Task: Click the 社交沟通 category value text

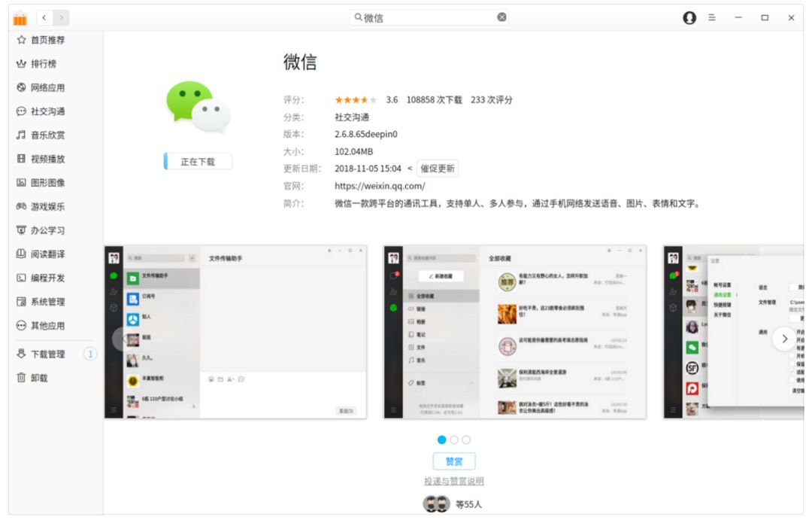Action: (x=352, y=117)
